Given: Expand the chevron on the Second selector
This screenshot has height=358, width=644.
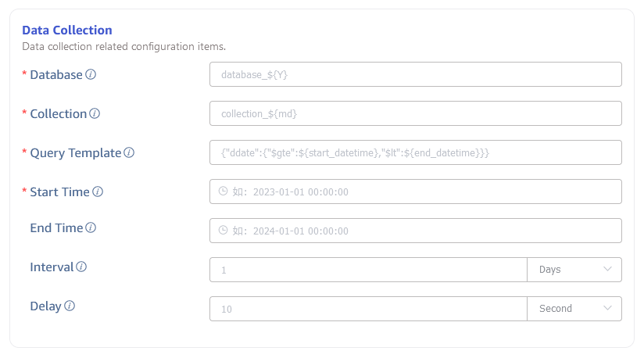Looking at the screenshot, I should point(608,309).
